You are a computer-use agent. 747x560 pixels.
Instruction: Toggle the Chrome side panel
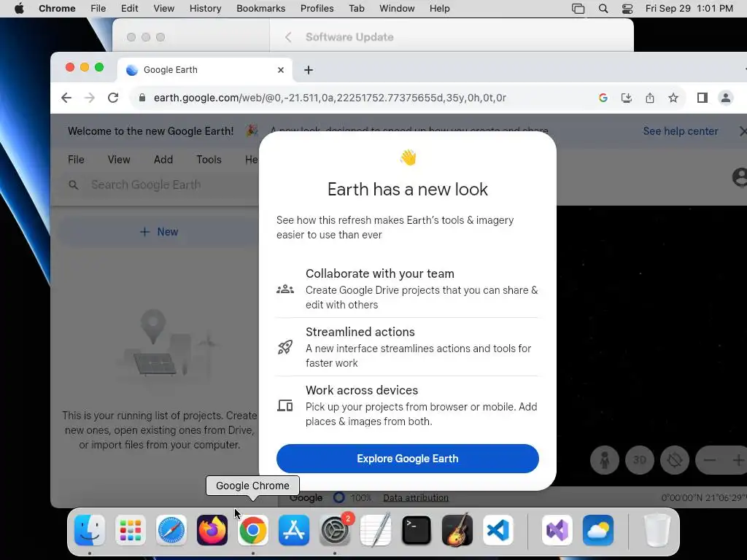703,98
